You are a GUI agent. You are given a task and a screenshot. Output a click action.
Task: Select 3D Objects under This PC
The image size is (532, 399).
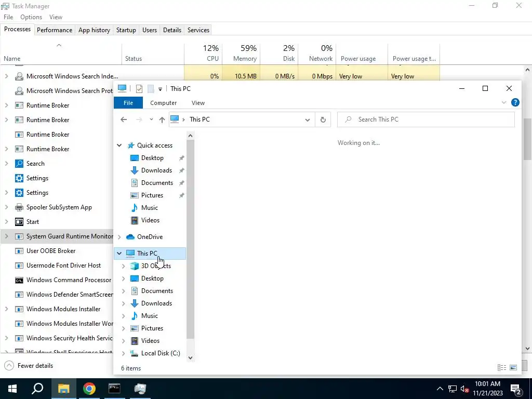156,265
